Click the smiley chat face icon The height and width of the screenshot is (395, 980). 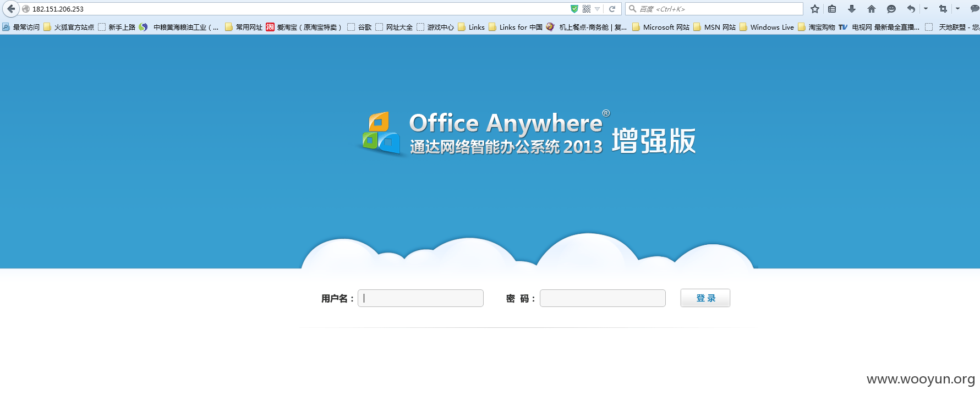click(891, 9)
